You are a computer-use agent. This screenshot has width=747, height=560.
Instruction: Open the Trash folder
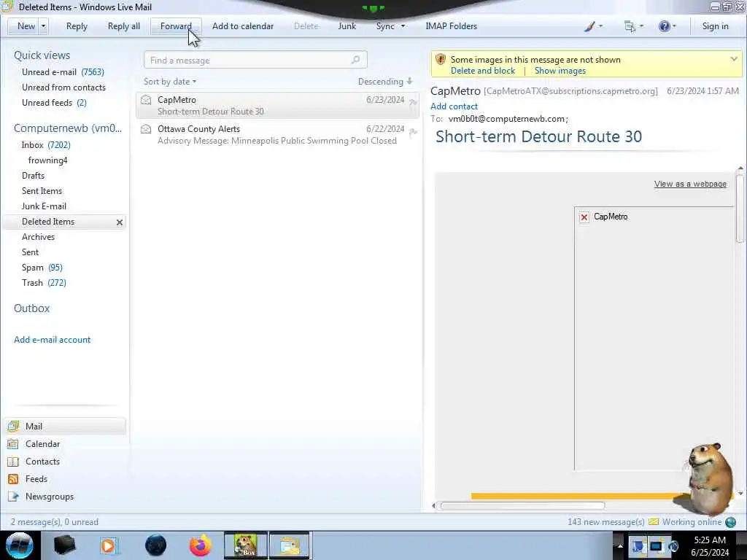(44, 282)
